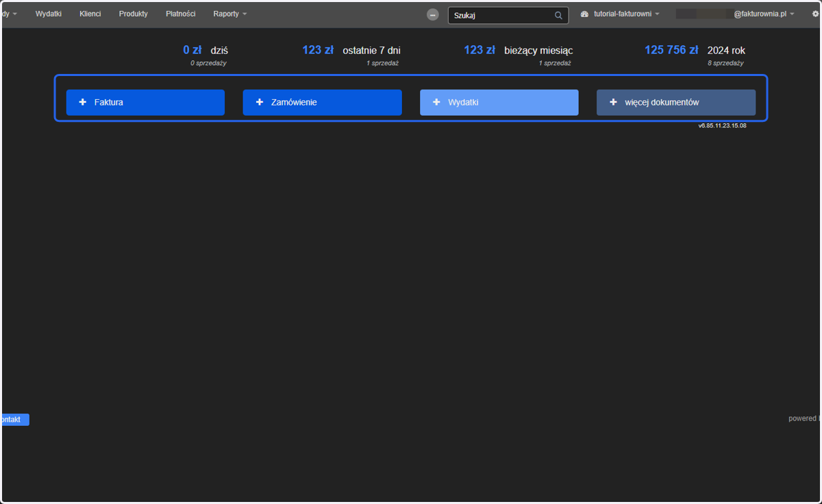
Task: Click the plus icon on Faktura button
Action: coord(83,102)
